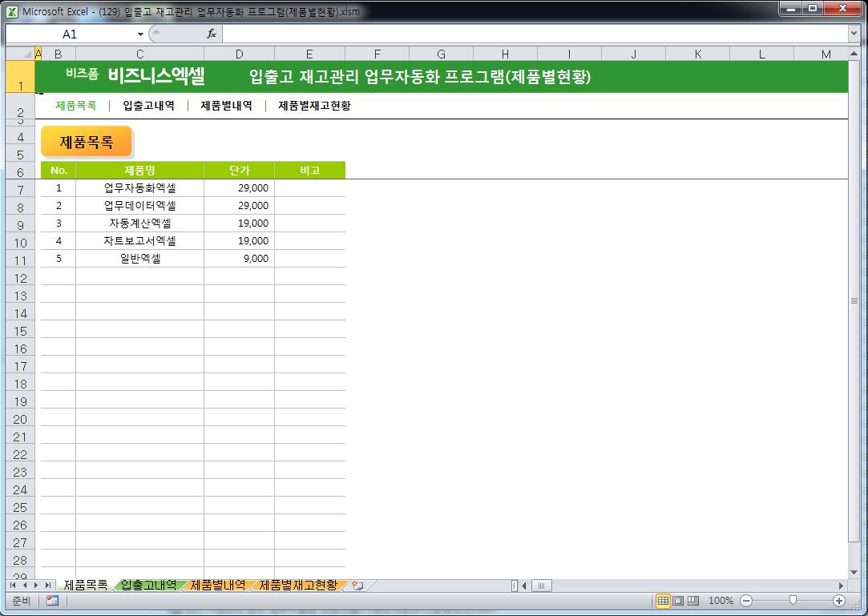Open the Name Box dropdown

(140, 34)
